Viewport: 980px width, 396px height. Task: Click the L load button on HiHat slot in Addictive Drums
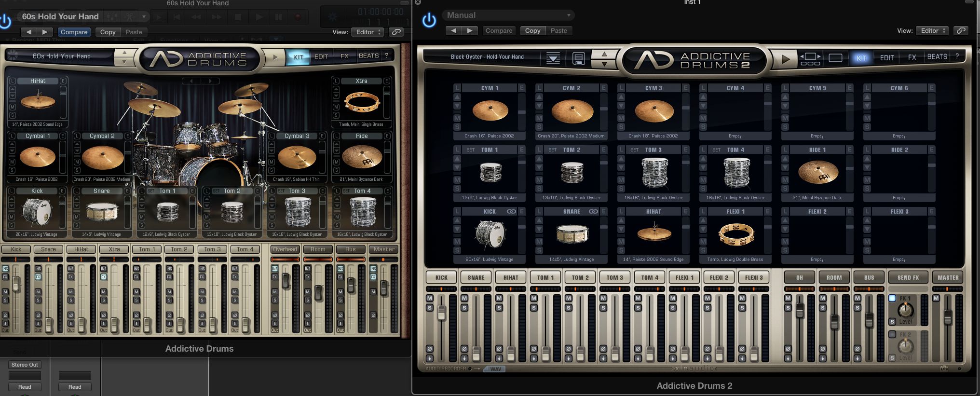[13, 81]
